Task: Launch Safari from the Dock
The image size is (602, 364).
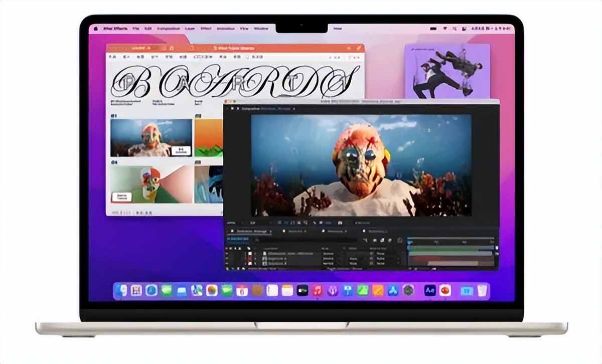Action: [x=152, y=290]
